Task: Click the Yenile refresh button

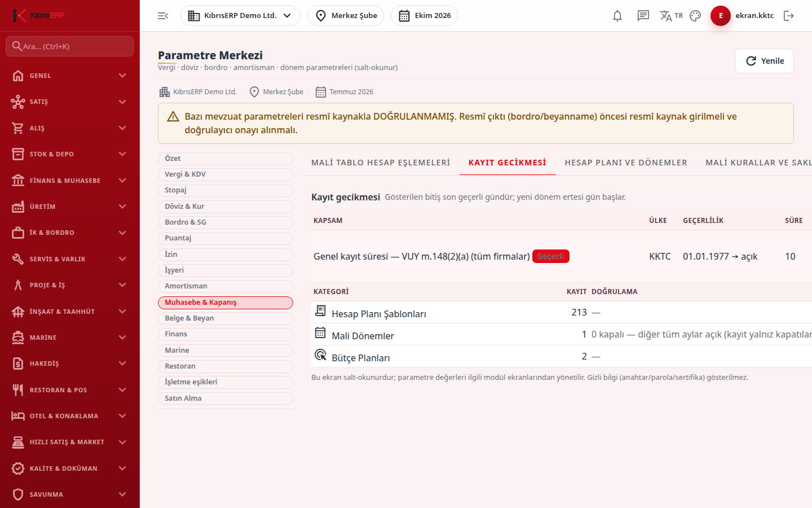Action: (764, 61)
